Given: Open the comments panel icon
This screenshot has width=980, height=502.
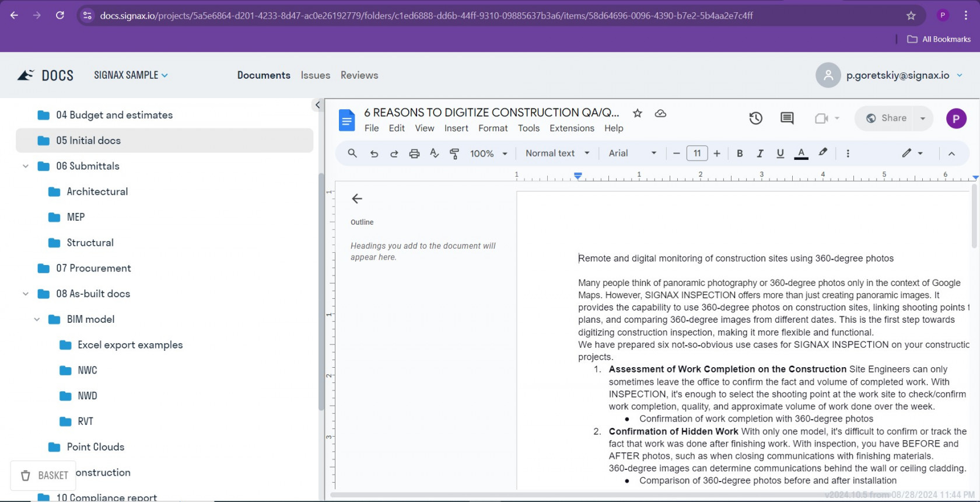Looking at the screenshot, I should [787, 118].
